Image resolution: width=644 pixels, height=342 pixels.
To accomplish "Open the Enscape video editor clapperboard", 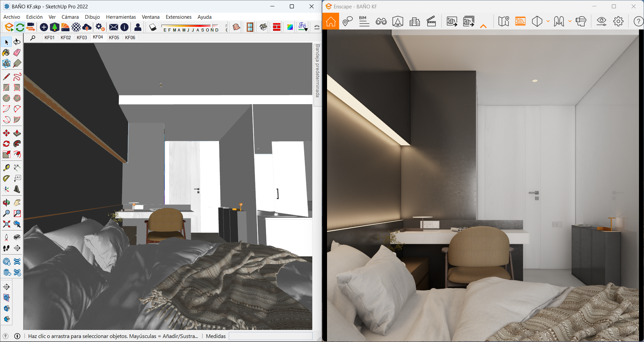I will coord(431,21).
